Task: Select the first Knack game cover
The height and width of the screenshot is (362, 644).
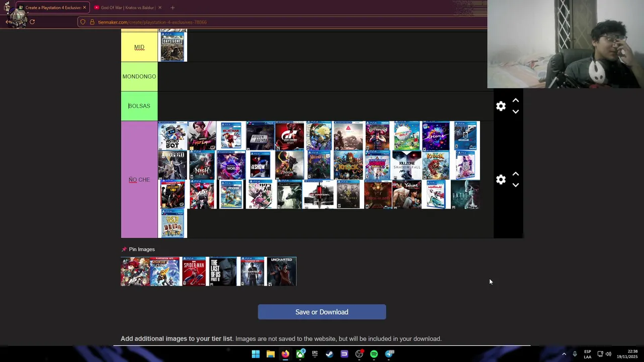Action: pos(348,165)
